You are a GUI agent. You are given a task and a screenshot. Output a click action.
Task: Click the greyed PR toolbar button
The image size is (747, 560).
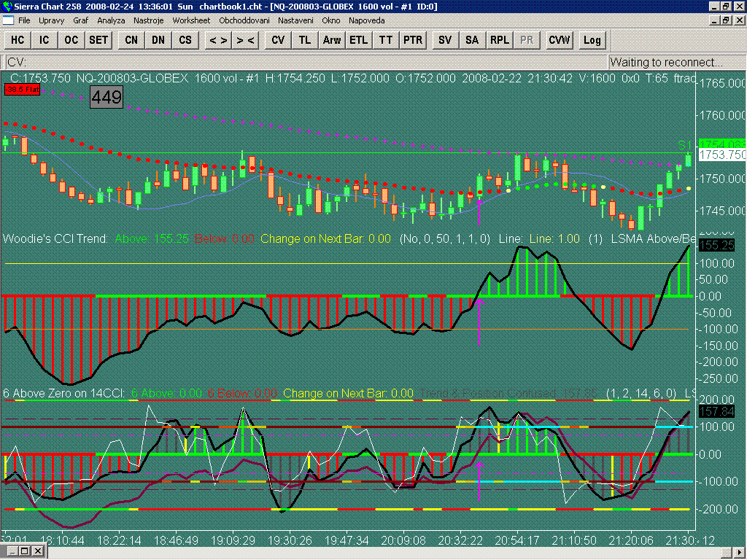527,40
